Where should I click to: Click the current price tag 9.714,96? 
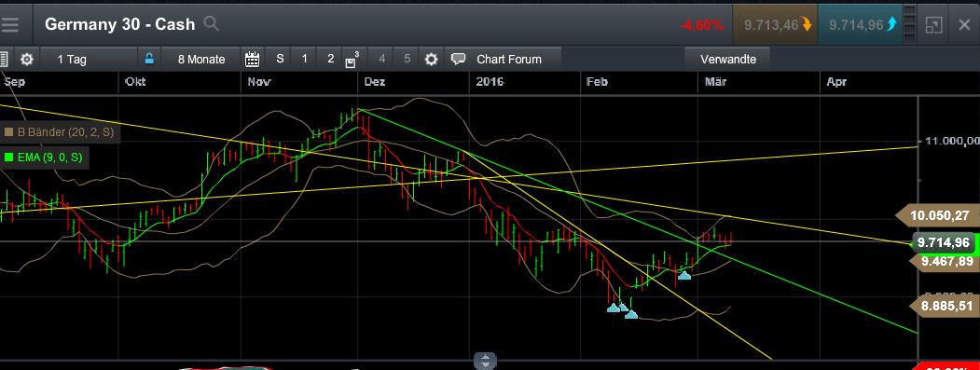click(x=944, y=242)
